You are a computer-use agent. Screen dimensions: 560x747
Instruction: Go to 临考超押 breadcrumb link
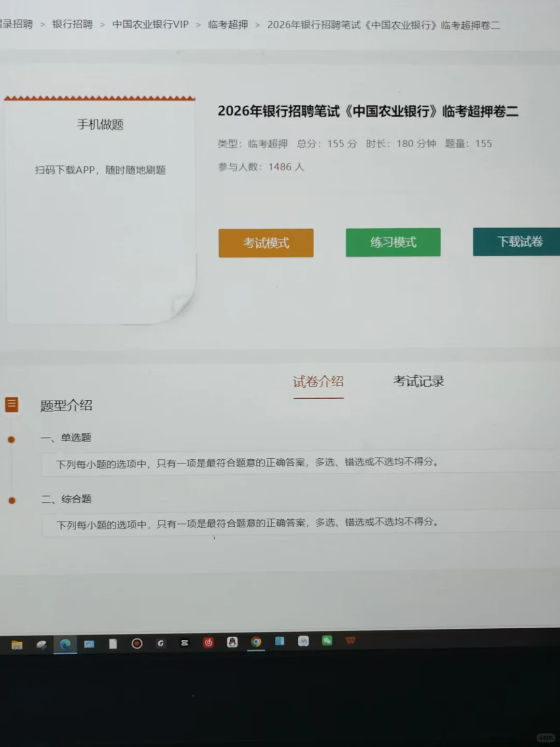228,24
